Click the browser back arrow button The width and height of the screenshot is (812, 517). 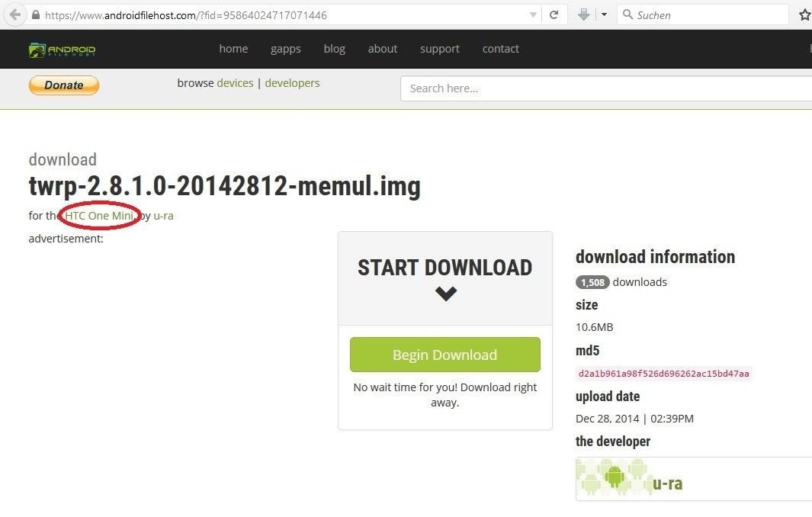coord(15,14)
